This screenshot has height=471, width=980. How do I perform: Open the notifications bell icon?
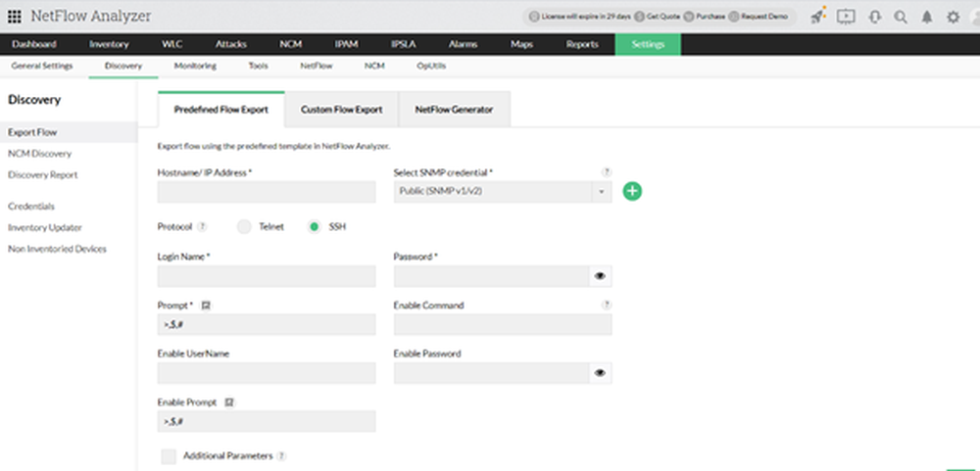[927, 17]
